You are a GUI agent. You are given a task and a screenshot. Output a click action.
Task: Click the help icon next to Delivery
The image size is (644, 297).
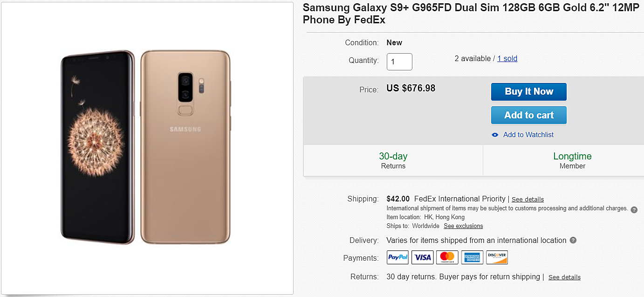point(573,241)
